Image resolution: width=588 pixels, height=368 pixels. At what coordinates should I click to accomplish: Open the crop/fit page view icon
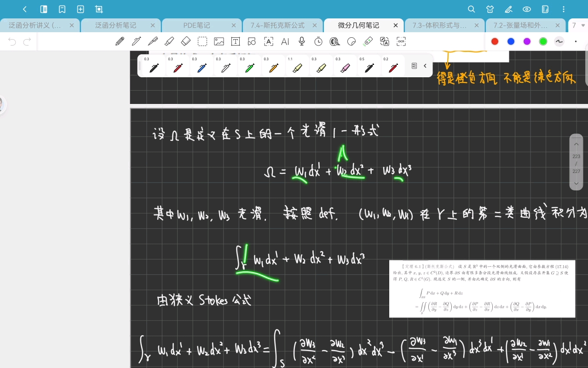pos(99,9)
